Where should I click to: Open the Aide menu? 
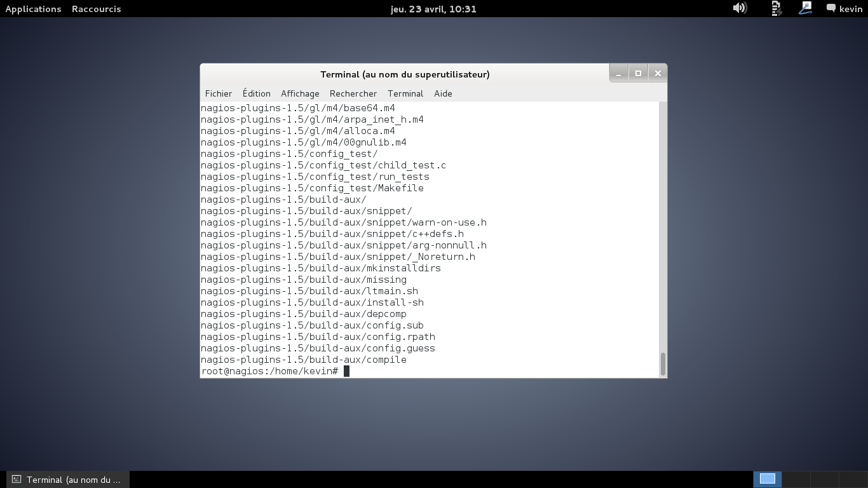443,93
